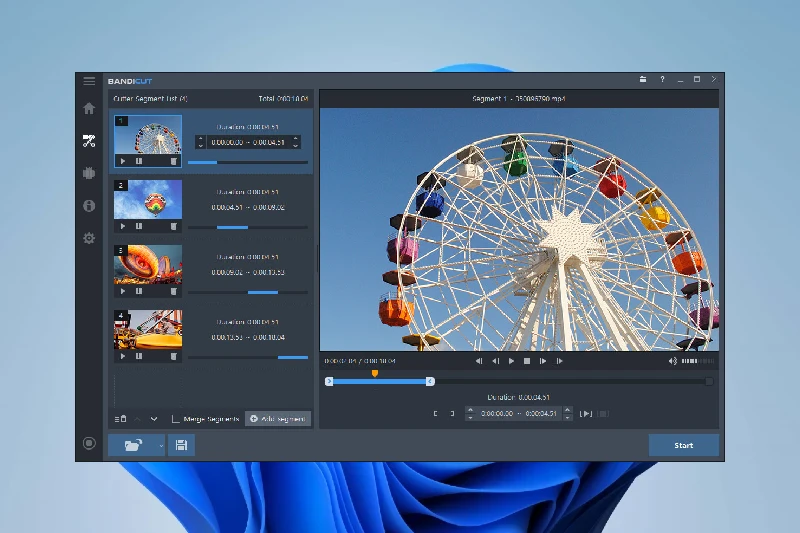
Task: Select the yellow ride segment 4 thumbnail
Action: pos(148,329)
